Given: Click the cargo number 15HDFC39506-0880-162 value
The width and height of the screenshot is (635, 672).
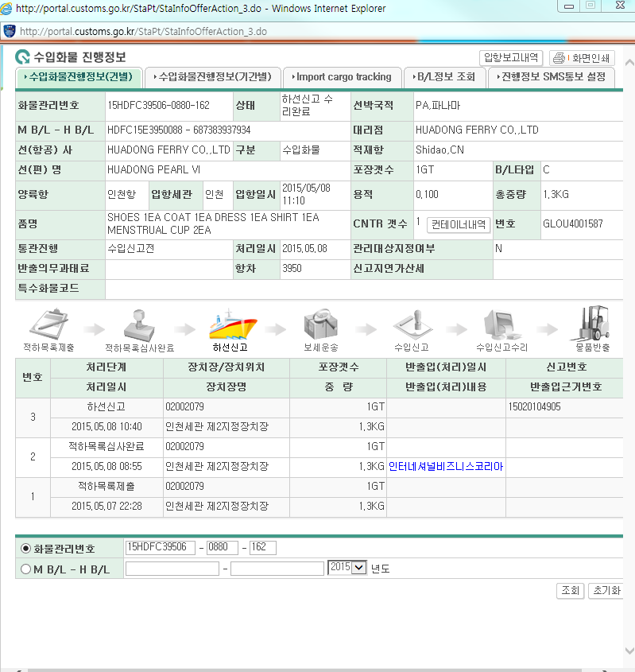Looking at the screenshot, I should coord(158,106).
